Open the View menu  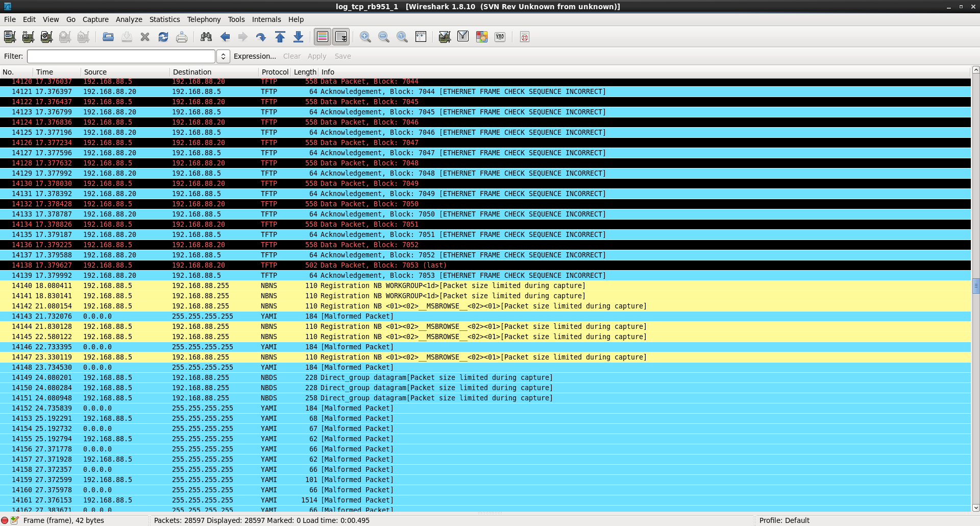tap(51, 19)
